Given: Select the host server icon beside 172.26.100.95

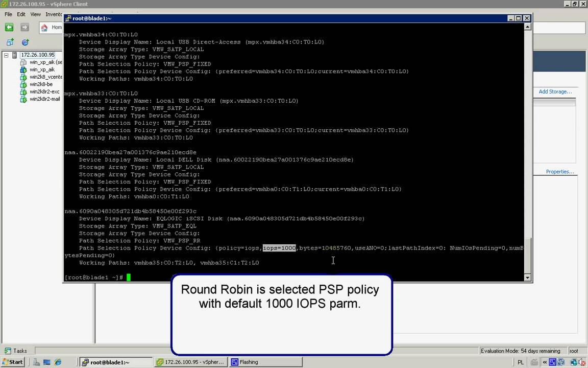Looking at the screenshot, I should (15, 55).
